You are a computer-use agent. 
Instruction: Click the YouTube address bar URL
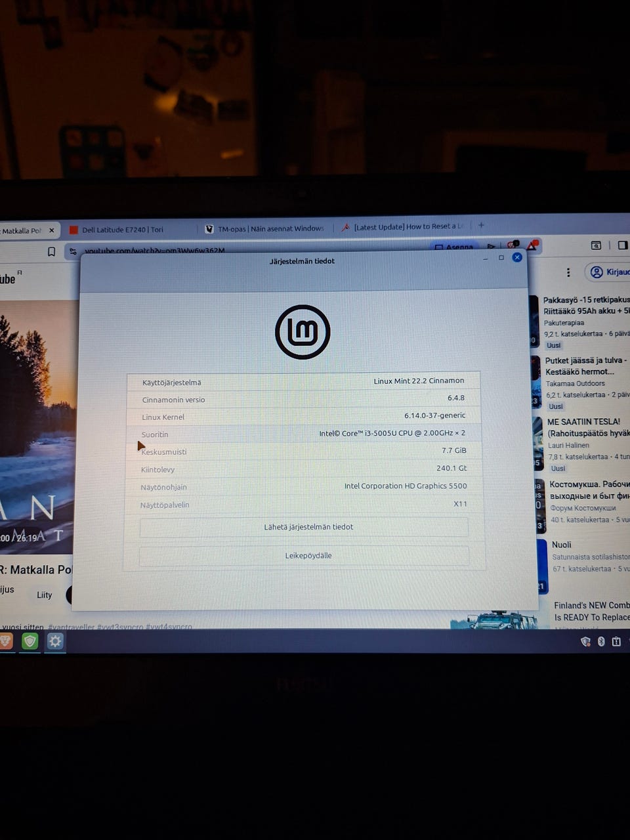tap(155, 251)
